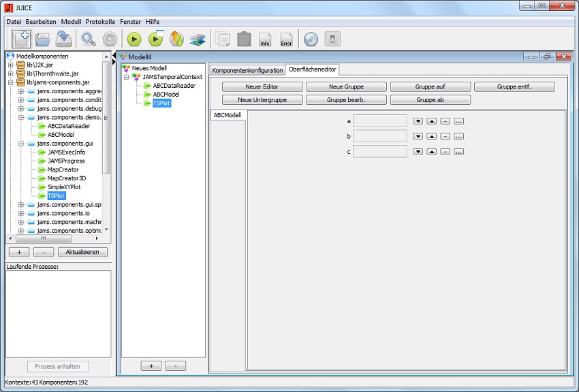Viewport: 579px width, 392px height.
Task: Click the globe icon in the toolbar
Action: coord(311,39)
